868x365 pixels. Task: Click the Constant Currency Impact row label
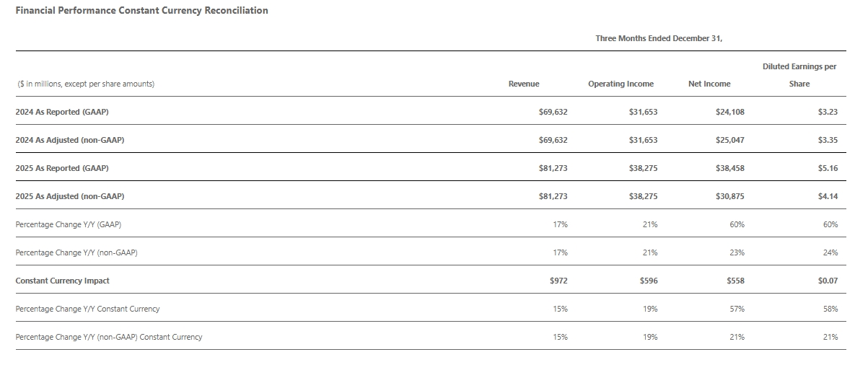point(63,281)
